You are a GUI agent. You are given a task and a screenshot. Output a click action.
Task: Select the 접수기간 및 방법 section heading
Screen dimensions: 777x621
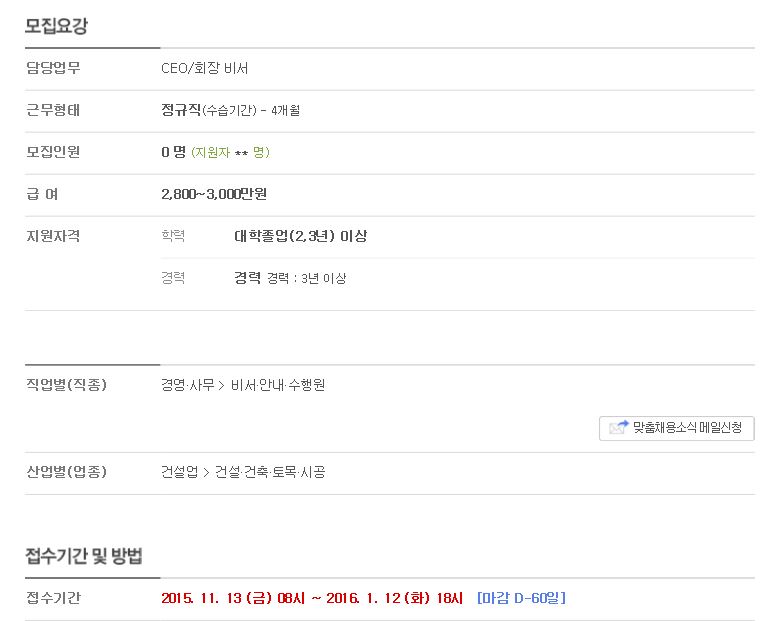(x=84, y=556)
